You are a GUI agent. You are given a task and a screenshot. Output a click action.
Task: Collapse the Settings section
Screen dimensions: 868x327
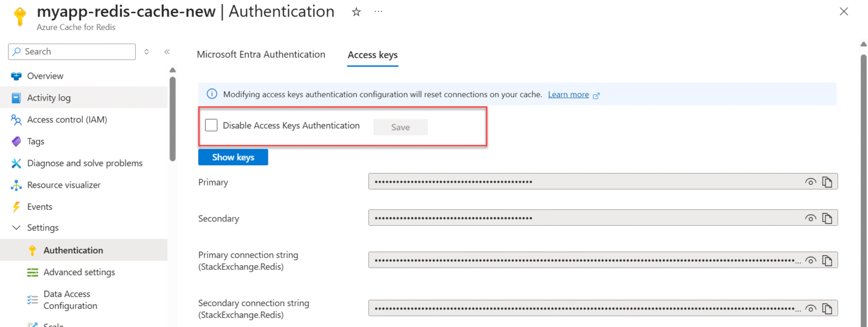(x=18, y=227)
